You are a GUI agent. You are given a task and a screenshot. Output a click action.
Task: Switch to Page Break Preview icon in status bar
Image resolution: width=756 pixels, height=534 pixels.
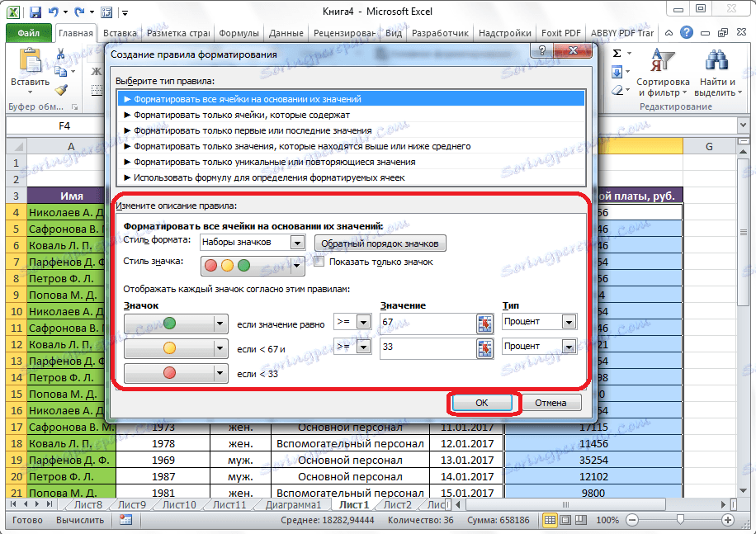point(582,520)
